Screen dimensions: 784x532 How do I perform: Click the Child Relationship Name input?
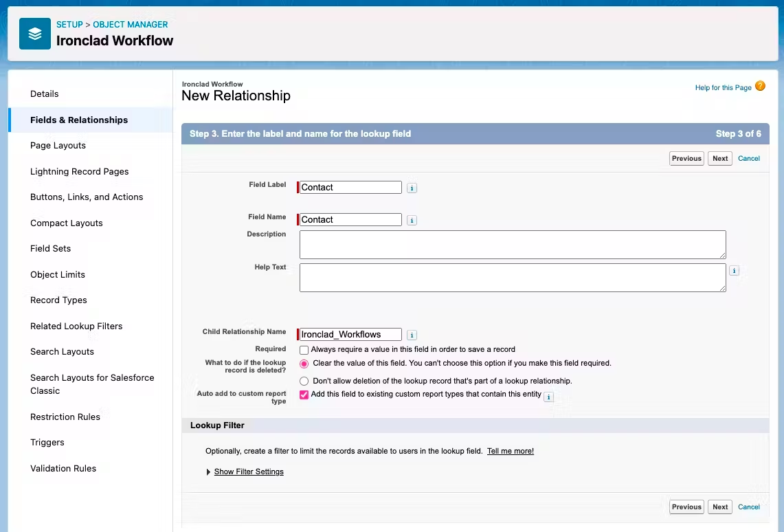[x=350, y=335]
